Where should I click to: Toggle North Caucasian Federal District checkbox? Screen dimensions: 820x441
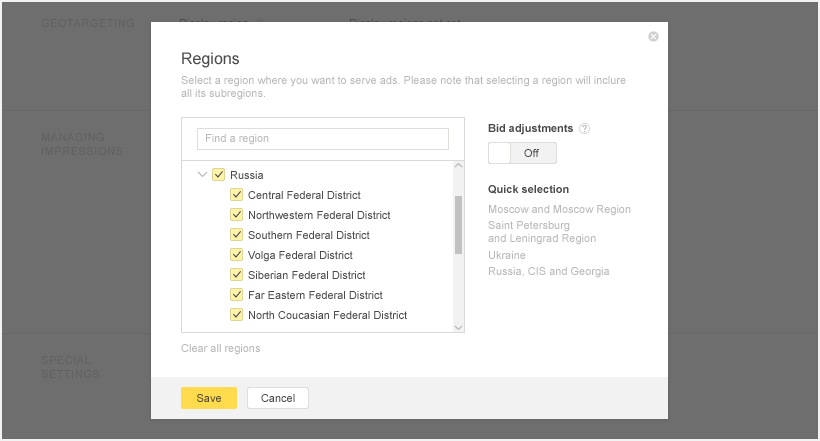[237, 315]
